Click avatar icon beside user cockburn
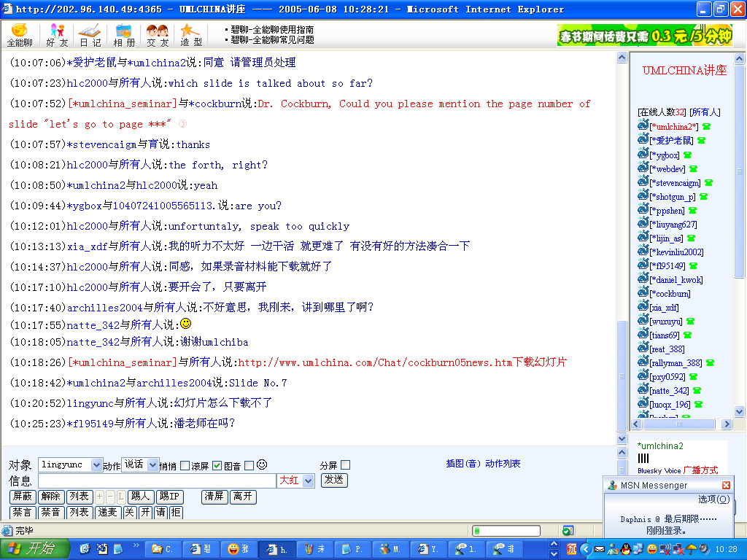This screenshot has width=747, height=560. 643,292
